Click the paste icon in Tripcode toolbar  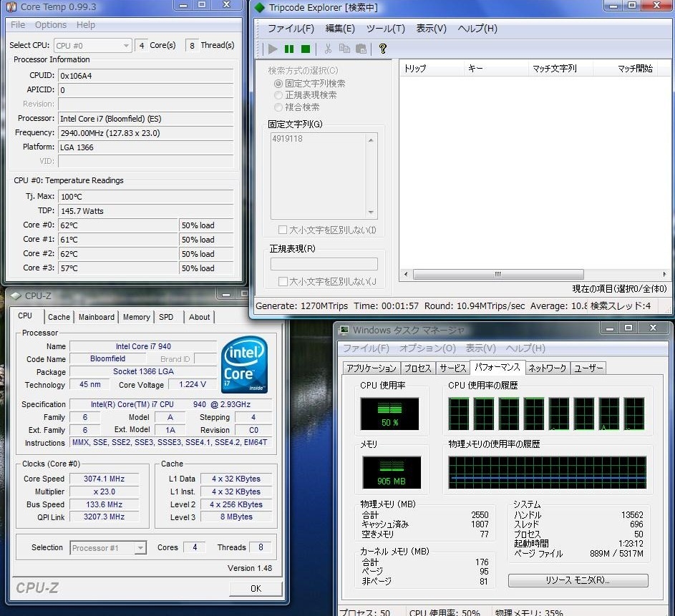361,49
